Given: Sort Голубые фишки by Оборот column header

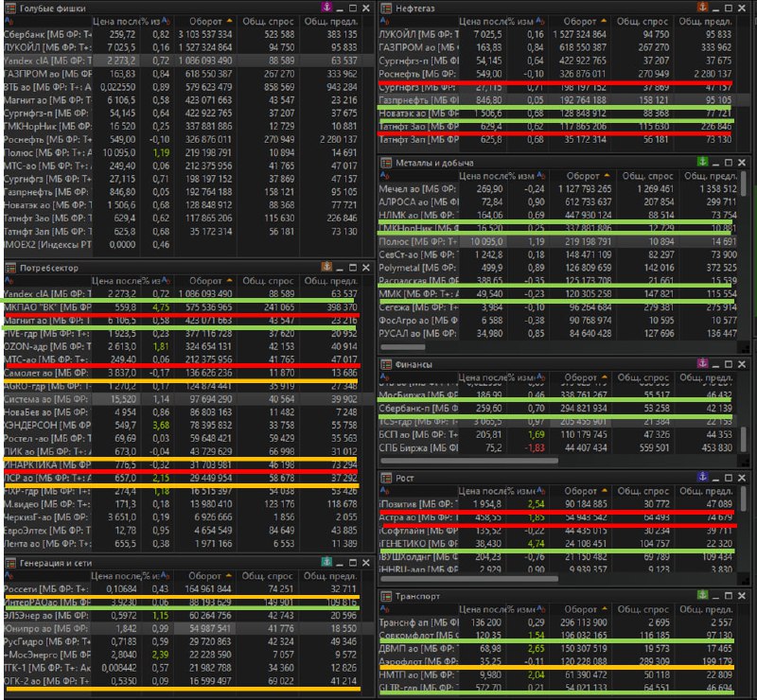Looking at the screenshot, I should (x=205, y=21).
